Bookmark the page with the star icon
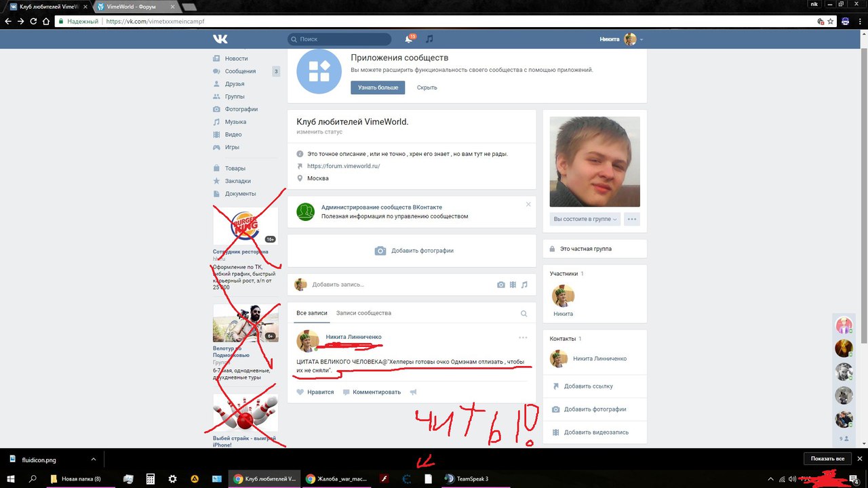 831,21
